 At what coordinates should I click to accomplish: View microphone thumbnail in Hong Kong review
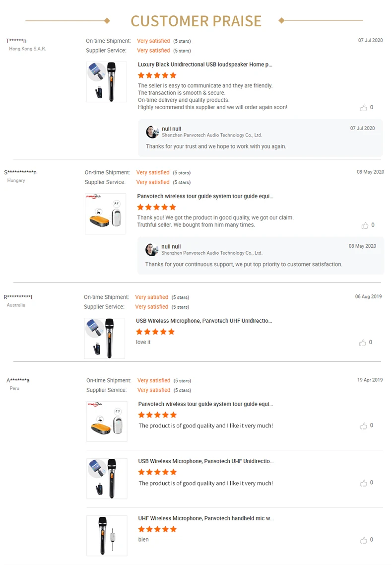click(x=106, y=82)
